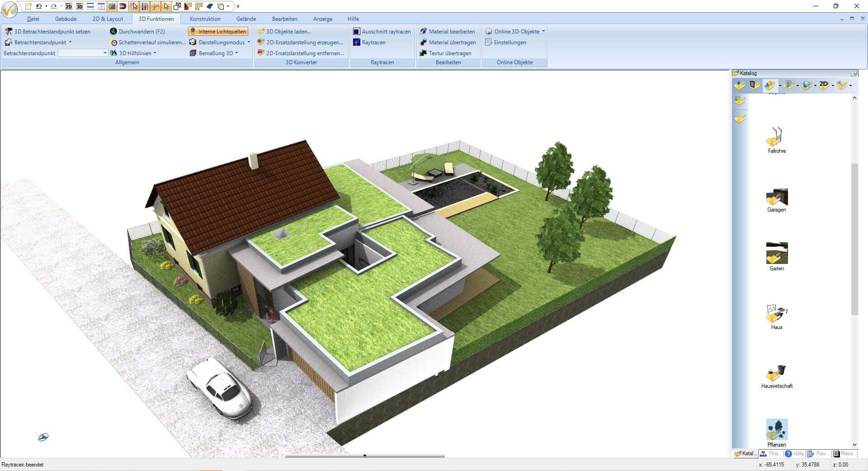868x471 pixels.
Task: Click the redo undo arrow toggle icon
Action: [53, 7]
